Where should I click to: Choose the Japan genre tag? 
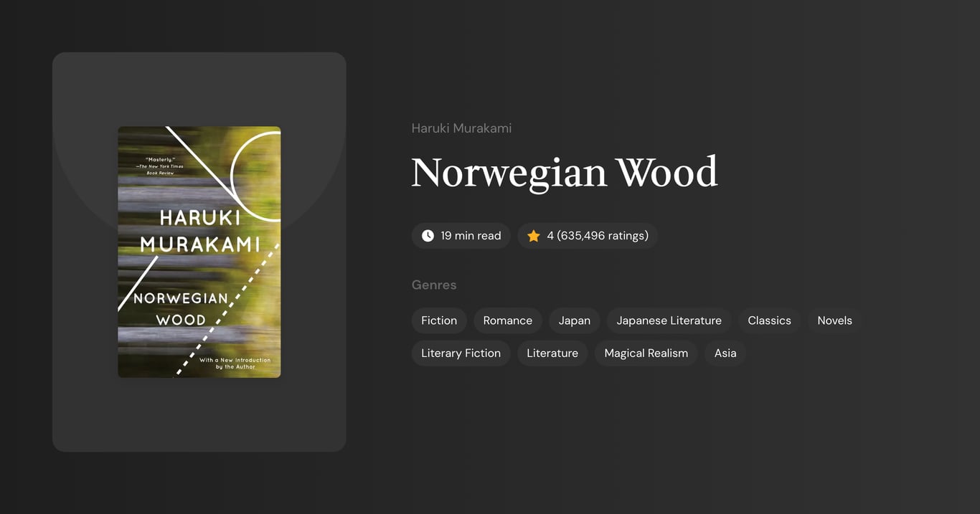pyautogui.click(x=575, y=320)
